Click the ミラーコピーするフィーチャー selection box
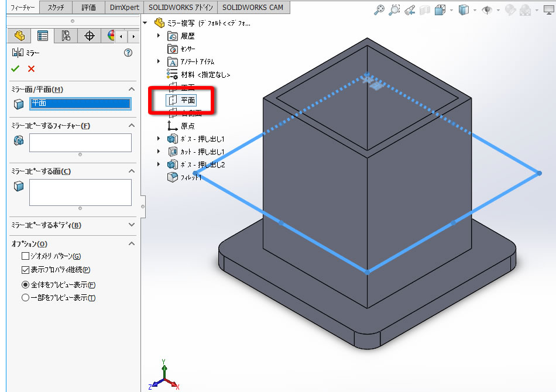Image resolution: width=556 pixels, height=392 pixels. [81, 143]
